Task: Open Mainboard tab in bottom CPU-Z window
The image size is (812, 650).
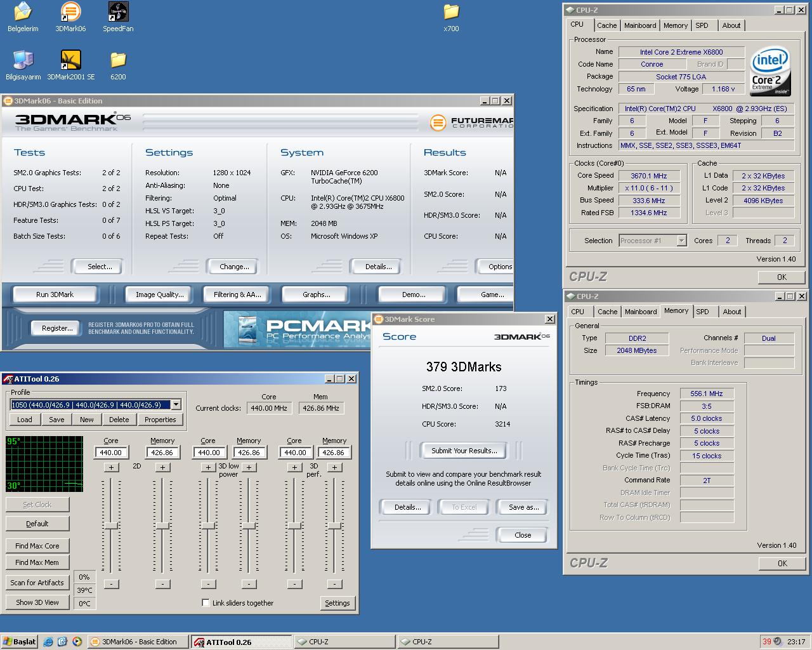Action: click(641, 312)
